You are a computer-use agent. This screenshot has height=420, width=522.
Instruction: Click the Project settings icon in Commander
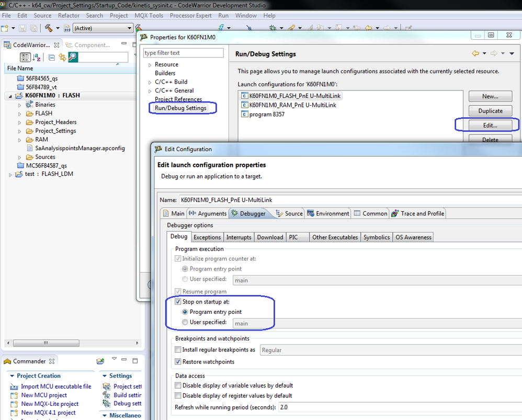tap(107, 387)
